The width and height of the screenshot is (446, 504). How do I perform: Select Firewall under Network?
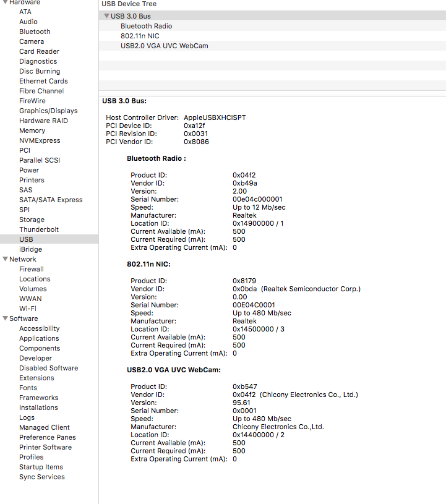(31, 269)
